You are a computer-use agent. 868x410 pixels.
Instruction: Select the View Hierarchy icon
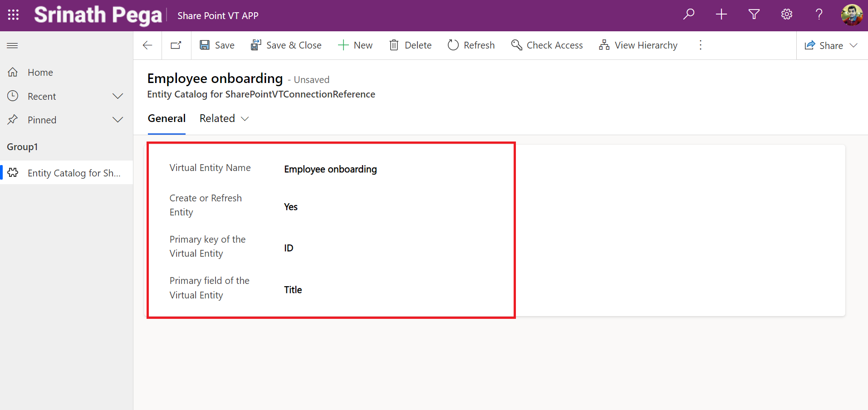point(604,45)
